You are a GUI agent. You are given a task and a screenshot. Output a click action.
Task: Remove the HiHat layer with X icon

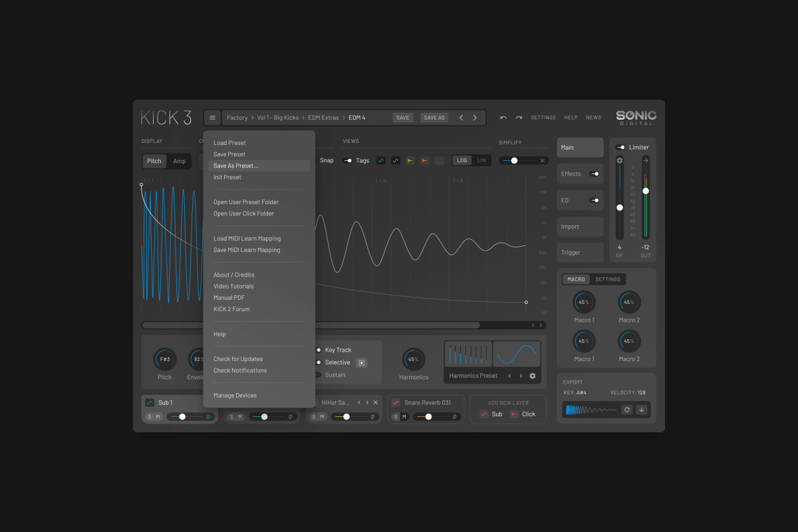tap(376, 402)
